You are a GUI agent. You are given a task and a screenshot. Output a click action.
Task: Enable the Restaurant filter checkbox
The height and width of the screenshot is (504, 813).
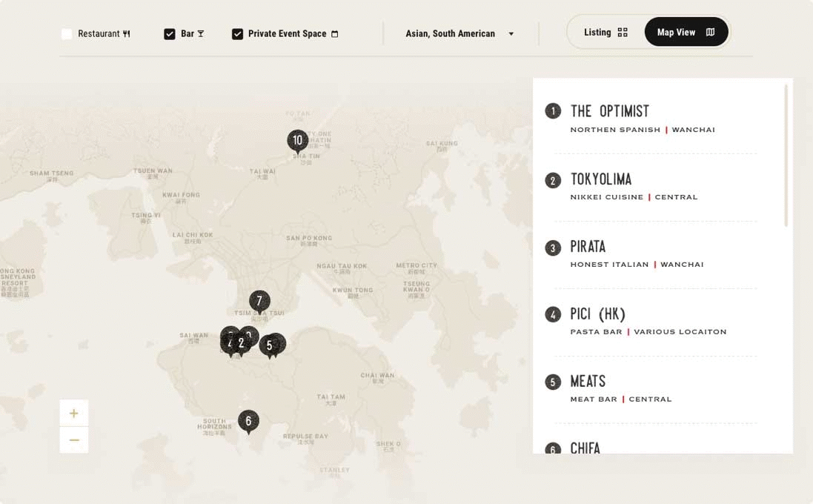click(x=67, y=34)
